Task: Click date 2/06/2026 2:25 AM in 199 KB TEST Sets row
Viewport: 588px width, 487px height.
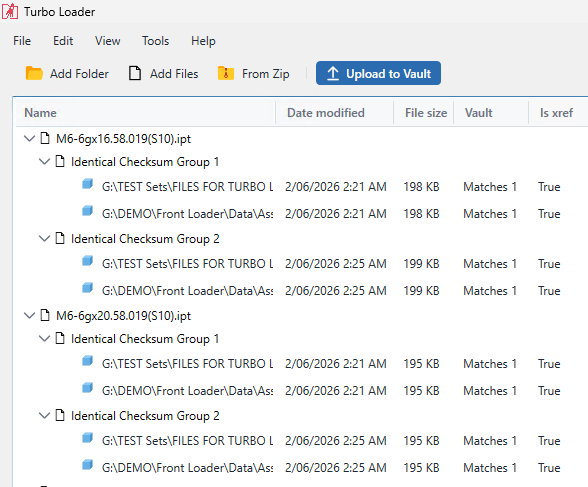Action: click(336, 263)
